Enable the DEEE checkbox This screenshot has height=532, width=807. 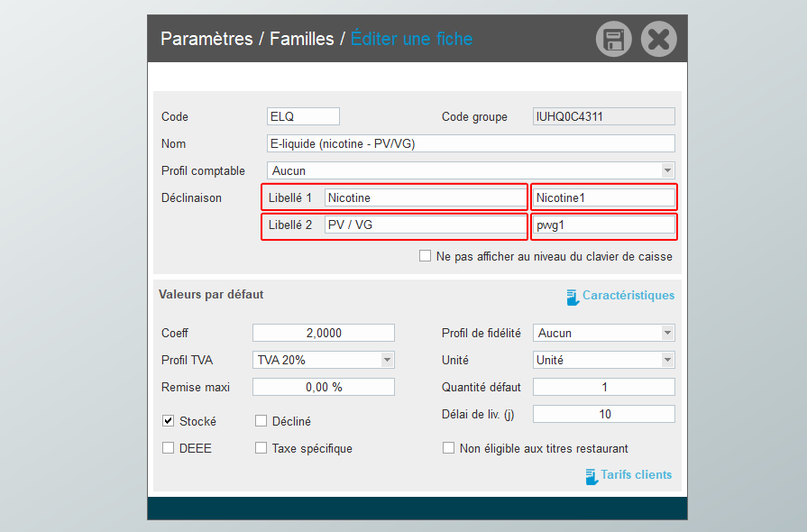click(x=169, y=448)
